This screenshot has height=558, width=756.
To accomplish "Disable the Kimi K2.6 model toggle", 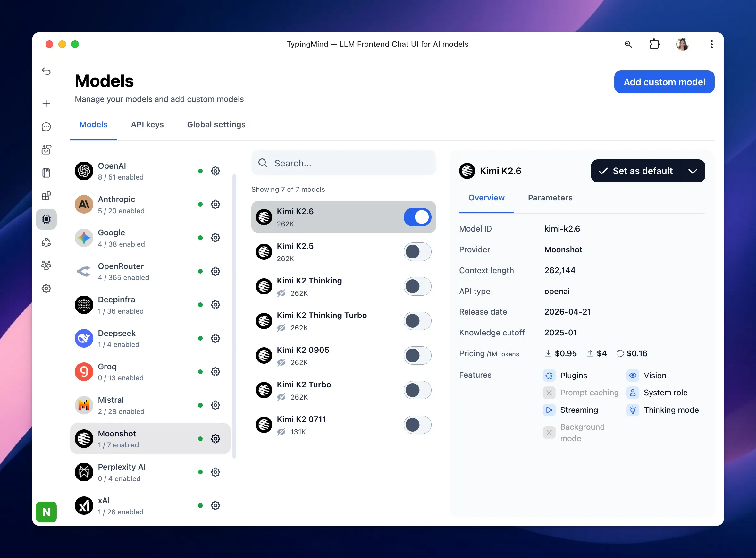I will 417,217.
